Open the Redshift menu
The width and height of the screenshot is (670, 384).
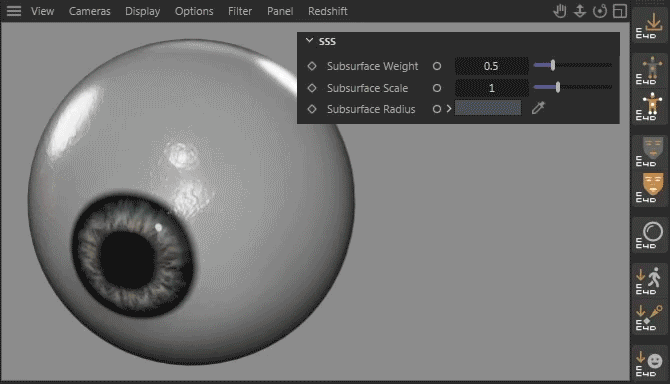click(328, 11)
